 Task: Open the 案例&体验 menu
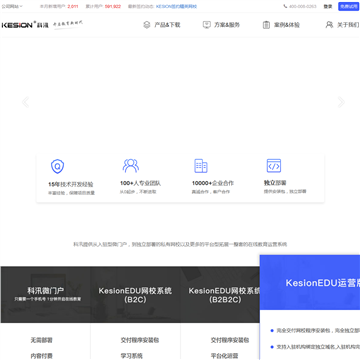287,25
